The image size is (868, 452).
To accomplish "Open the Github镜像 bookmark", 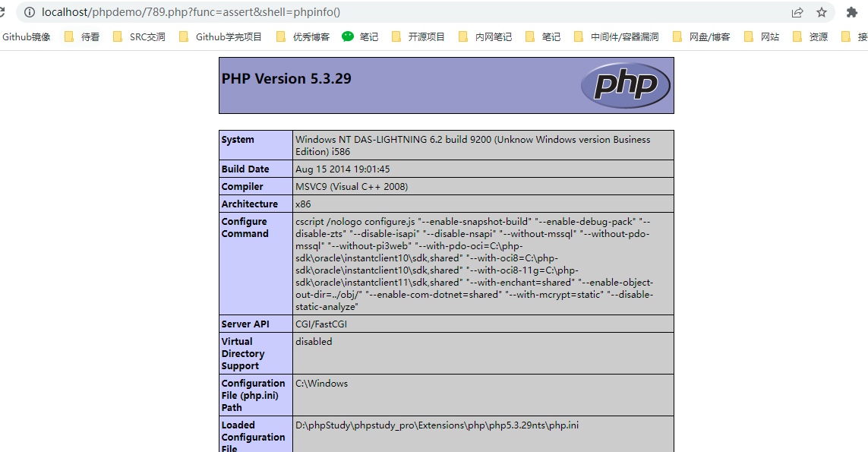I will coord(26,37).
